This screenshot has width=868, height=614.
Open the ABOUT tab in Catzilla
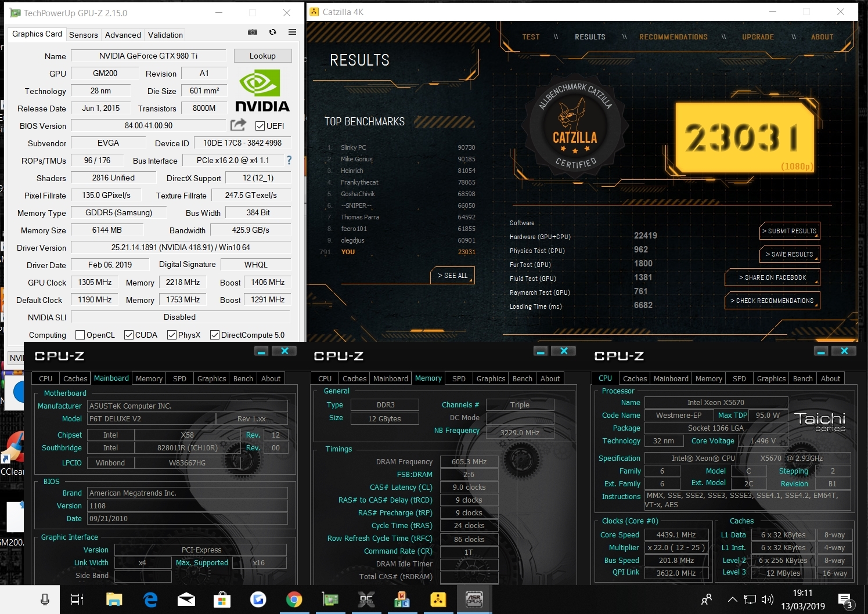[x=822, y=37]
